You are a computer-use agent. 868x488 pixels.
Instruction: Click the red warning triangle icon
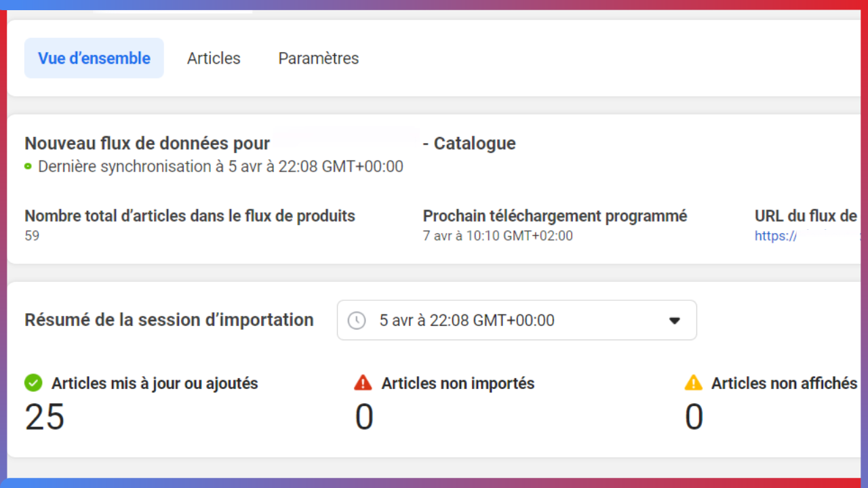point(363,383)
